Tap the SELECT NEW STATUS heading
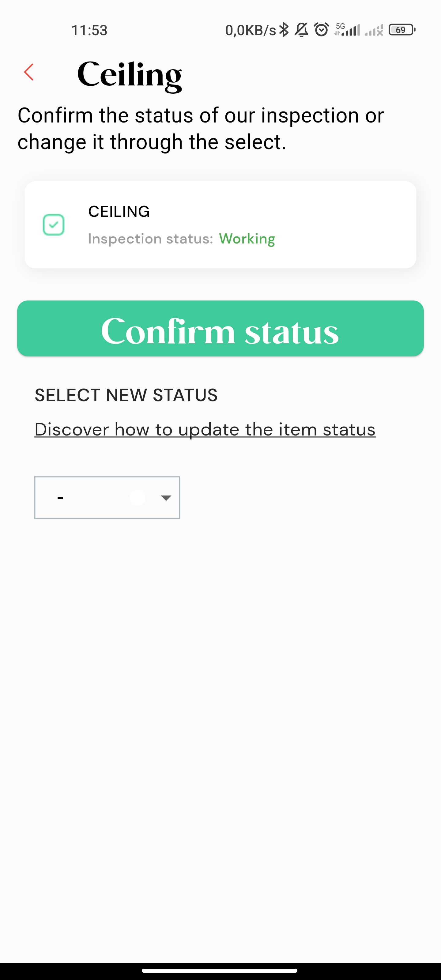Image resolution: width=441 pixels, height=980 pixels. click(x=126, y=395)
